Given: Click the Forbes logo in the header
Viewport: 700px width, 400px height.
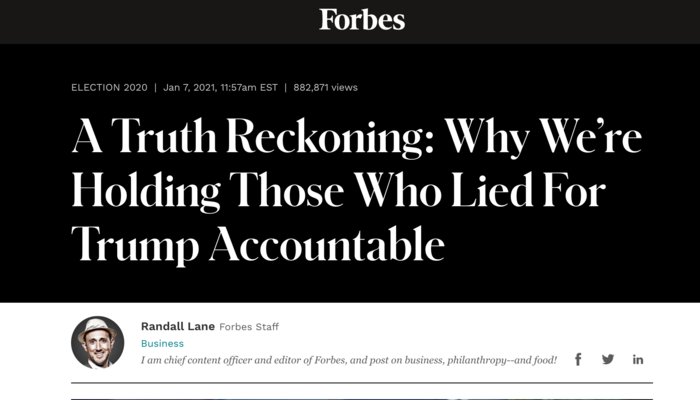Looking at the screenshot, I should 362,19.
